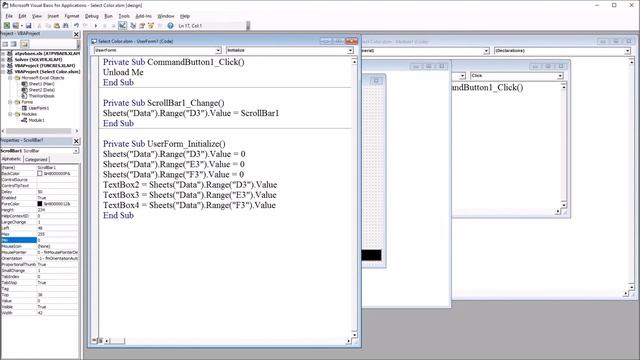The width and height of the screenshot is (640, 360).
Task: Open the UserForm object dropdown in code window
Action: pos(218,51)
